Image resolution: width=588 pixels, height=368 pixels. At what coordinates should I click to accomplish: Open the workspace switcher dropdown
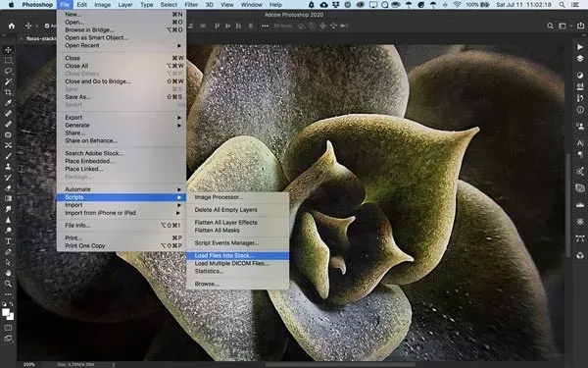click(x=564, y=26)
